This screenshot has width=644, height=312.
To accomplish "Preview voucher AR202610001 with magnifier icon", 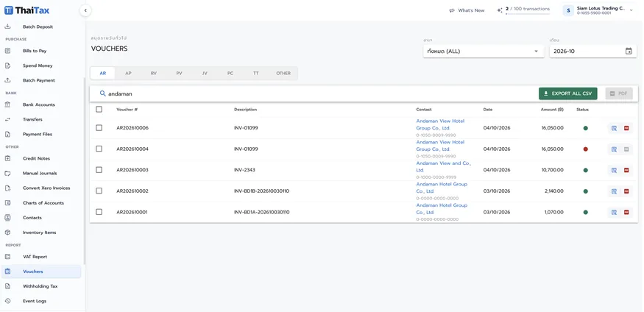I will pos(614,212).
